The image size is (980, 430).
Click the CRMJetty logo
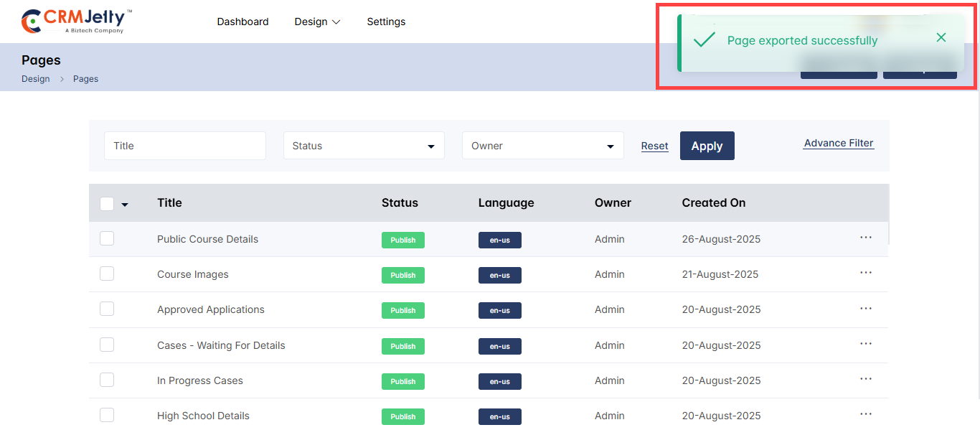click(77, 22)
